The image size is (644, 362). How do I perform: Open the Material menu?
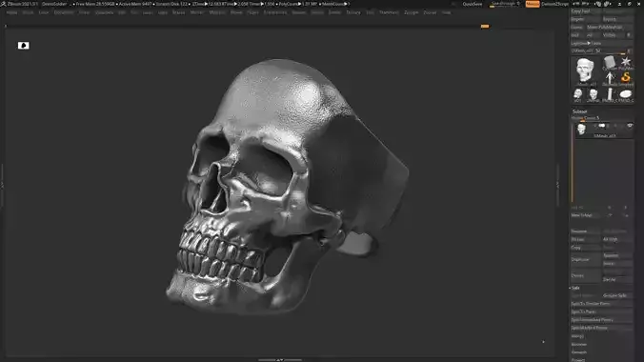[x=217, y=12]
